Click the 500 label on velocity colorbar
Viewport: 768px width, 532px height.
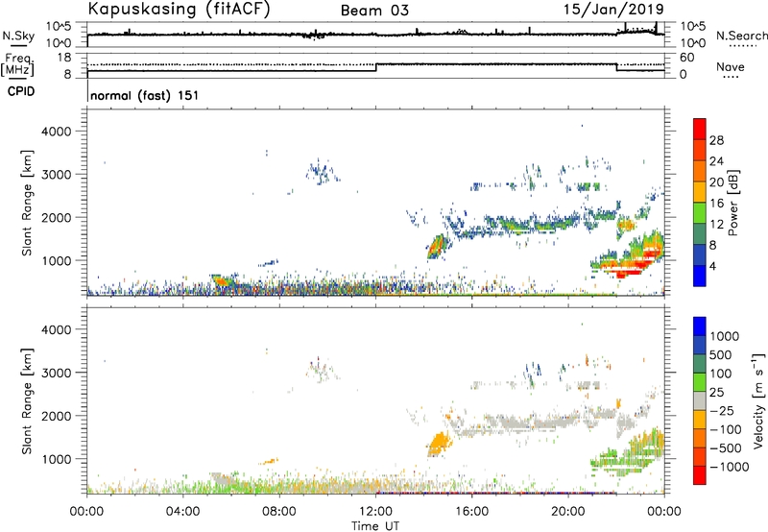[x=721, y=354]
